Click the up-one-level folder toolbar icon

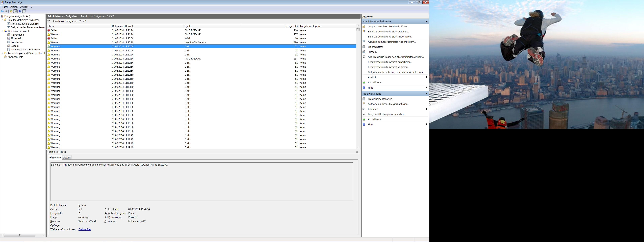[11, 11]
